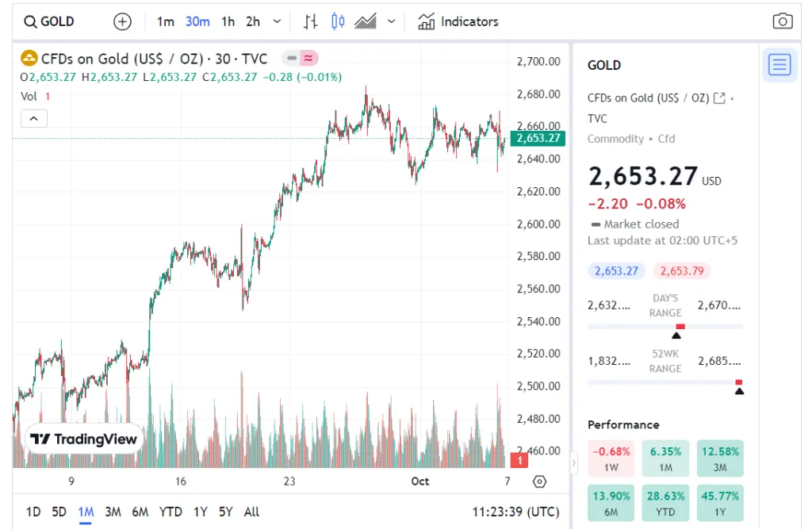
Task: Toggle the watchlist details panel icon
Action: (x=779, y=65)
